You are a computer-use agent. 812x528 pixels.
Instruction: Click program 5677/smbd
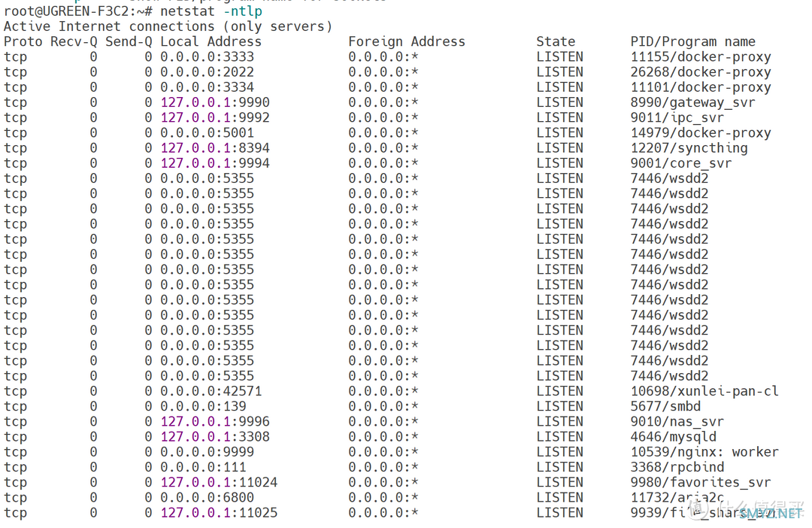pyautogui.click(x=665, y=405)
